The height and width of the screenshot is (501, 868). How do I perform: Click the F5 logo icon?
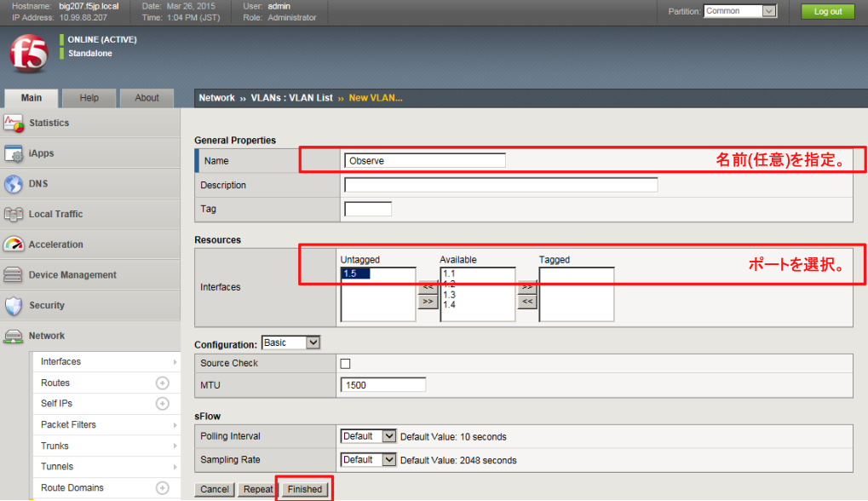tap(28, 54)
